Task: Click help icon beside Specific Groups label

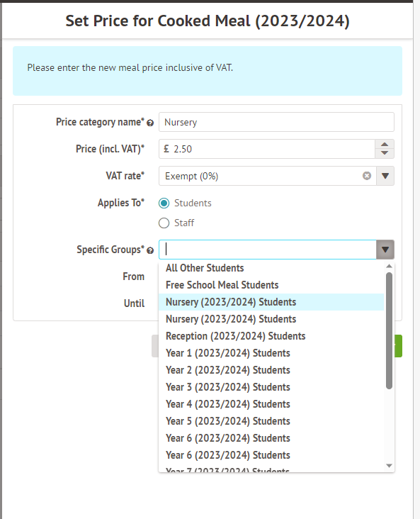Action: click(x=150, y=250)
